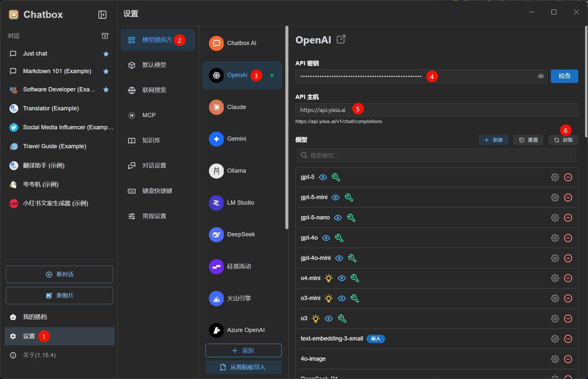This screenshot has width=588, height=379.
Task: Remove the text-embedding-3-small model
Action: (x=568, y=339)
